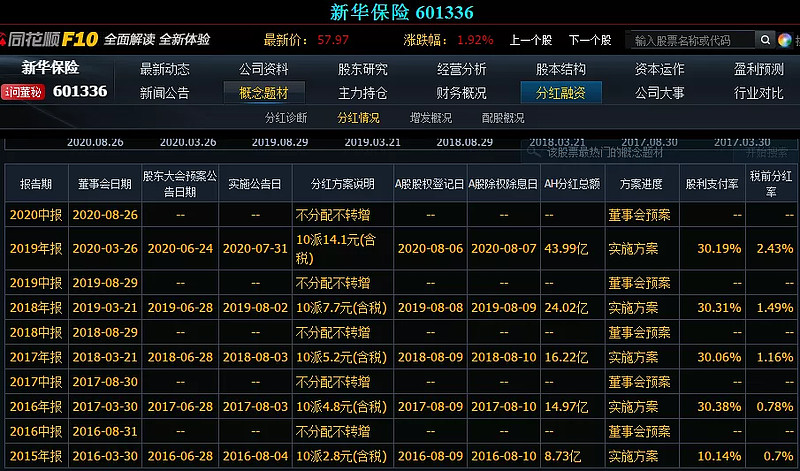The height and width of the screenshot is (471, 800).
Task: Click the 2019-08-09 ex-dividend date
Action: 504,308
